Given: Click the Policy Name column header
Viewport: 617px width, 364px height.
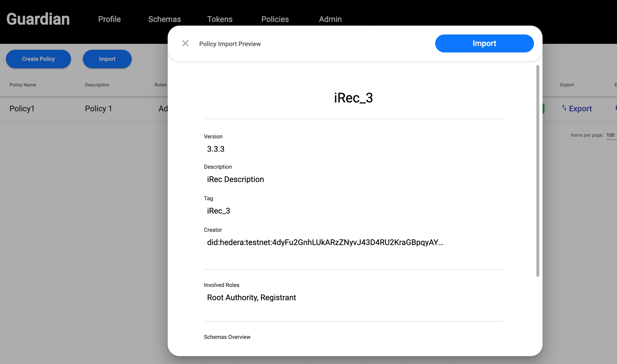Looking at the screenshot, I should 23,85.
